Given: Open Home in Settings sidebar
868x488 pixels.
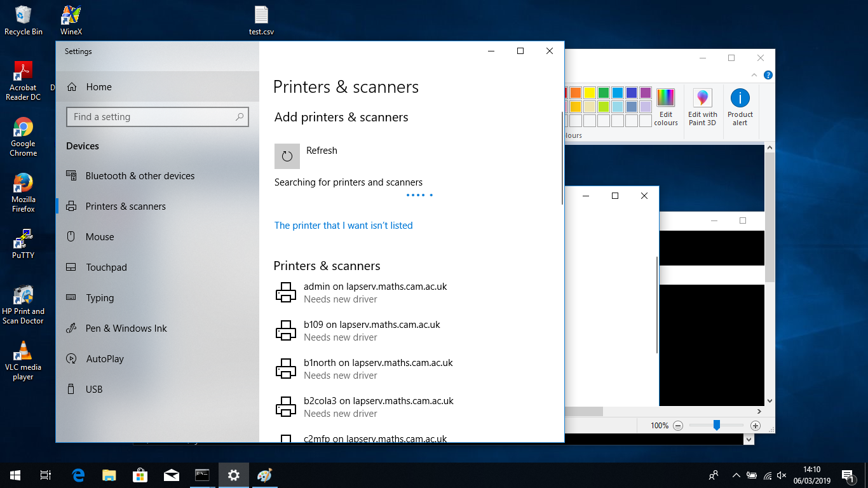Looking at the screenshot, I should (x=98, y=87).
